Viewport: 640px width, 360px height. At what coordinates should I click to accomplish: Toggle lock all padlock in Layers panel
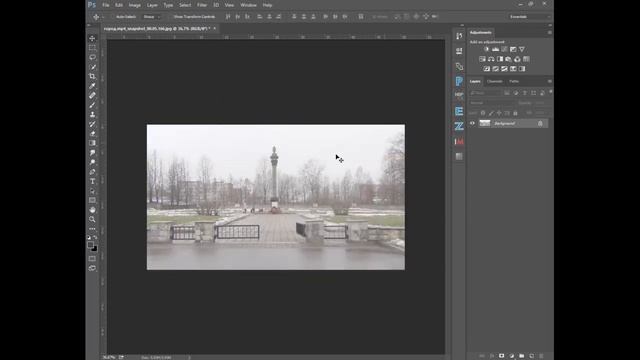pyautogui.click(x=515, y=113)
